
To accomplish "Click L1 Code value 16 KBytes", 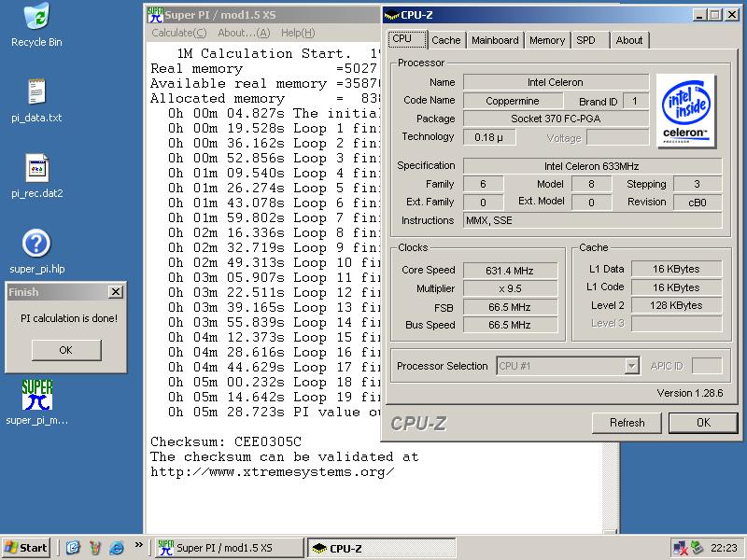I will 676,287.
